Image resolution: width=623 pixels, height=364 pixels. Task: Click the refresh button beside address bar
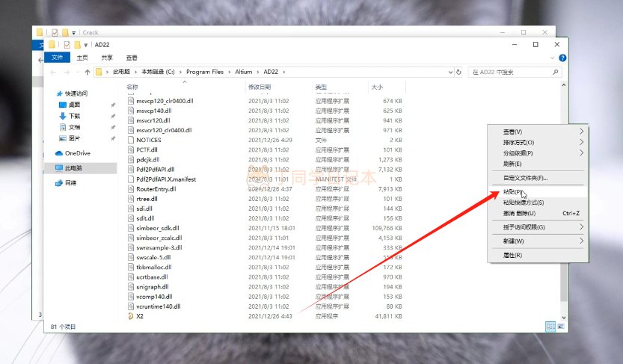click(461, 73)
